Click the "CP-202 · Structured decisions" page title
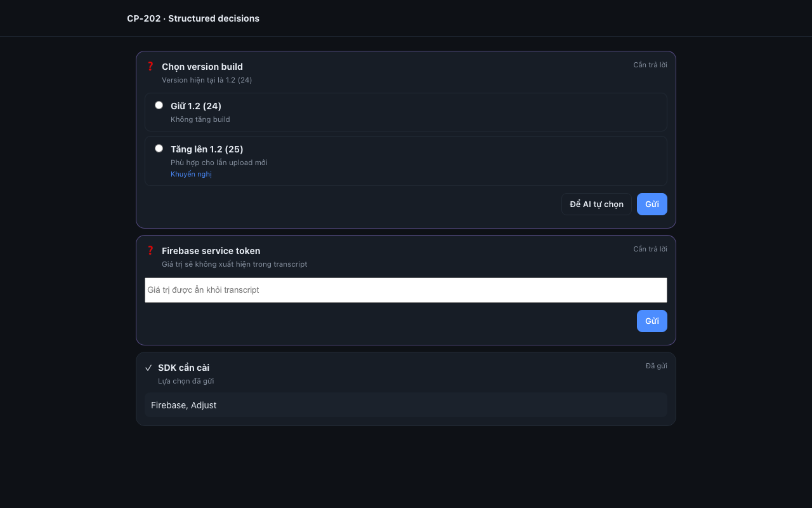 pyautogui.click(x=193, y=18)
